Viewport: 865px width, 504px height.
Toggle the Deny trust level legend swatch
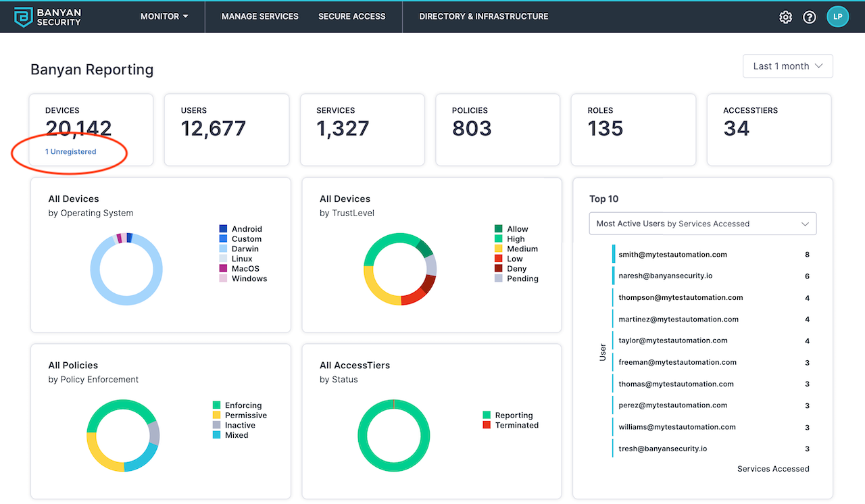coord(499,269)
